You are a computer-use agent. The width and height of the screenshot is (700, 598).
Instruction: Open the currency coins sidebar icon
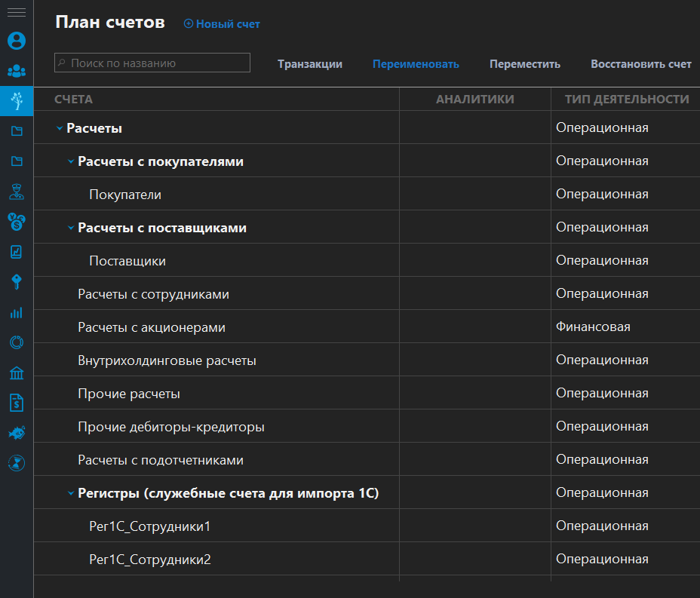tap(16, 221)
